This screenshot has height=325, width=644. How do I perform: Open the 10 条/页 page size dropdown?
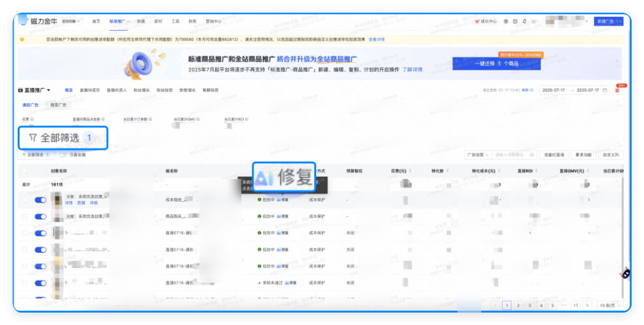pyautogui.click(x=609, y=305)
